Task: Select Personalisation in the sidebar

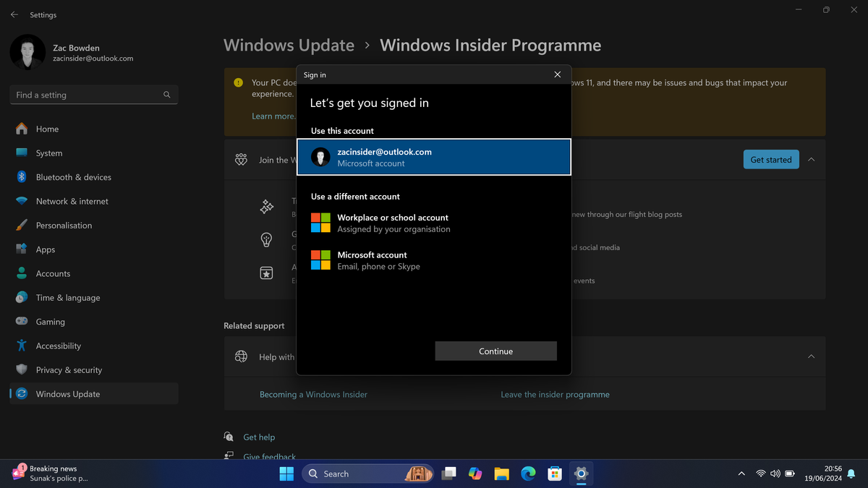Action: click(x=94, y=226)
